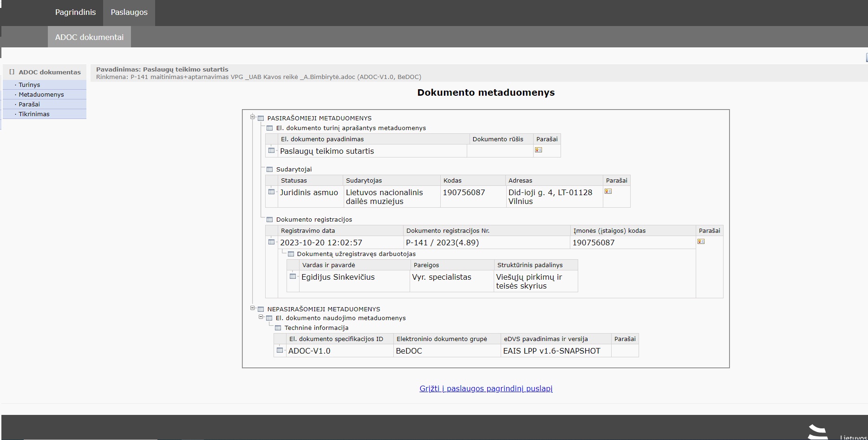This screenshot has width=868, height=440.
Task: Click signature icon in Sudarytojai row
Action: point(608,191)
